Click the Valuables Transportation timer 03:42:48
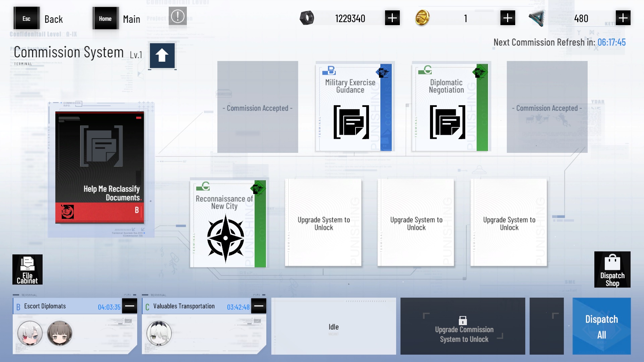 coord(238,307)
